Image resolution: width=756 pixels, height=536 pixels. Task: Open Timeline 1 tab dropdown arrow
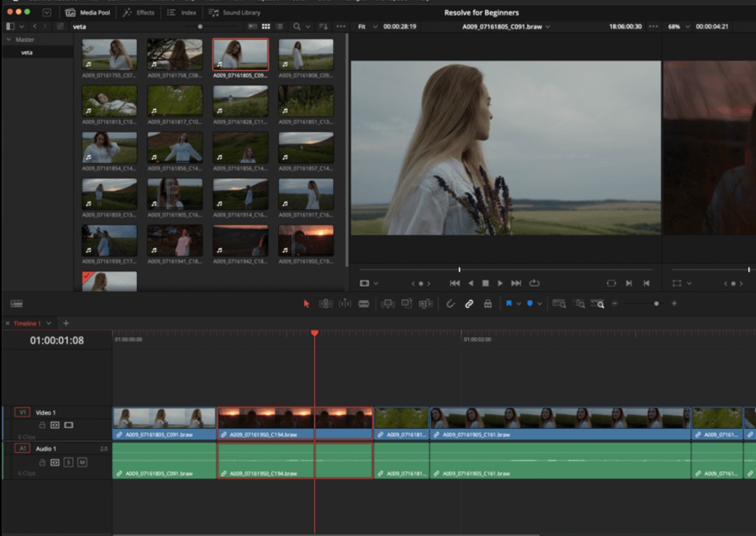point(49,323)
